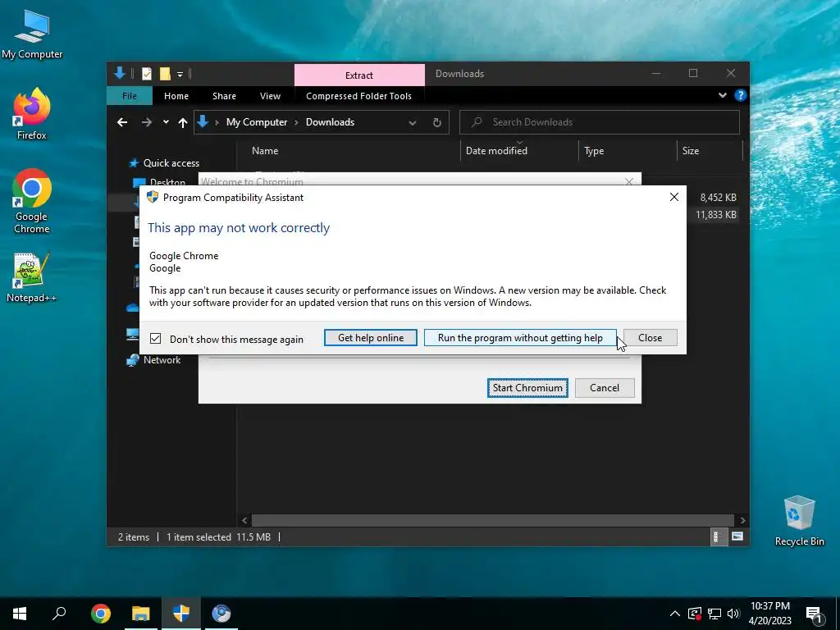The image size is (840, 630).
Task: Switch to File Explorer in taskbar
Action: pyautogui.click(x=141, y=614)
